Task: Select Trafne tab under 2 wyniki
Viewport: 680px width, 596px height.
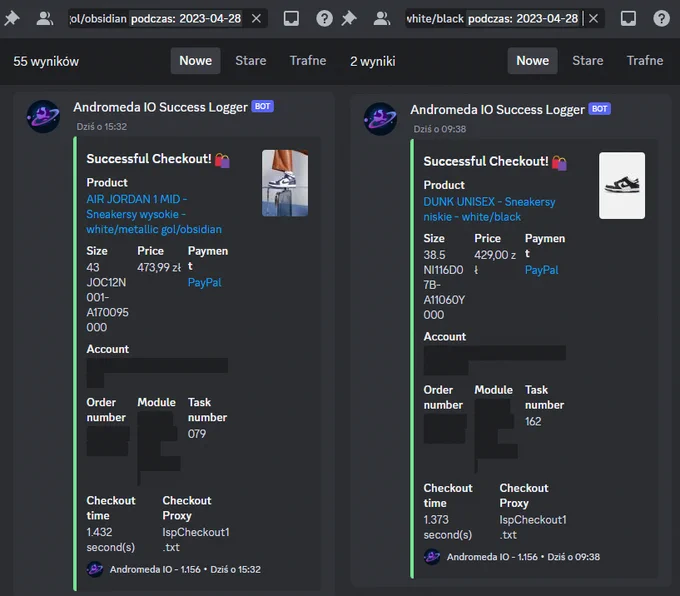Action: (645, 61)
